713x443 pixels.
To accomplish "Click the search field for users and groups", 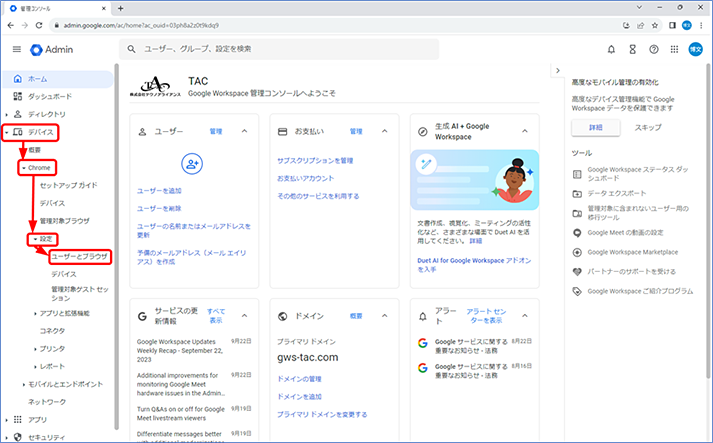I will click(x=279, y=49).
